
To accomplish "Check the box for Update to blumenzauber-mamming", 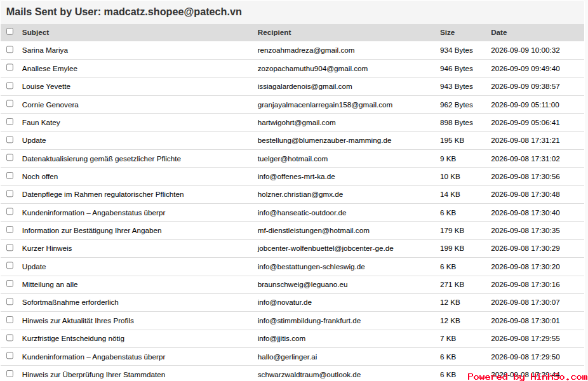I will [x=10, y=140].
